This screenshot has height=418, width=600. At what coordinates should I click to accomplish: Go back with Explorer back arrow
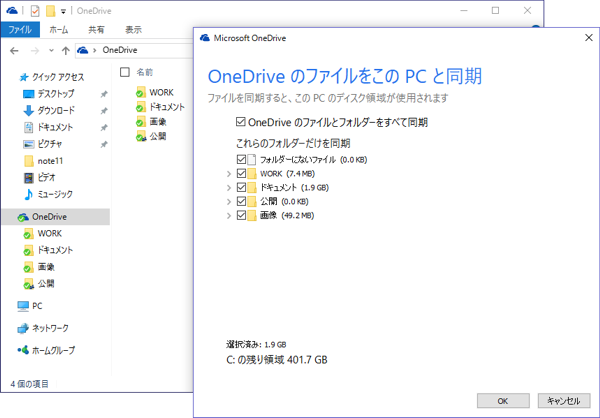click(x=14, y=51)
